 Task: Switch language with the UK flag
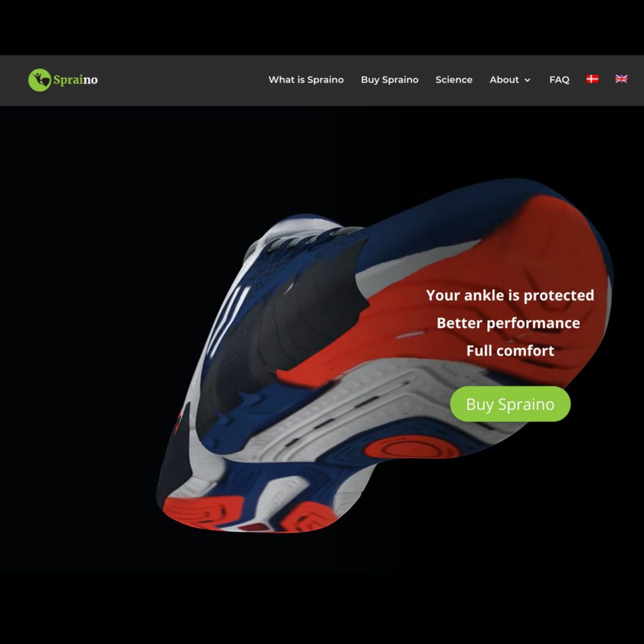pos(621,79)
